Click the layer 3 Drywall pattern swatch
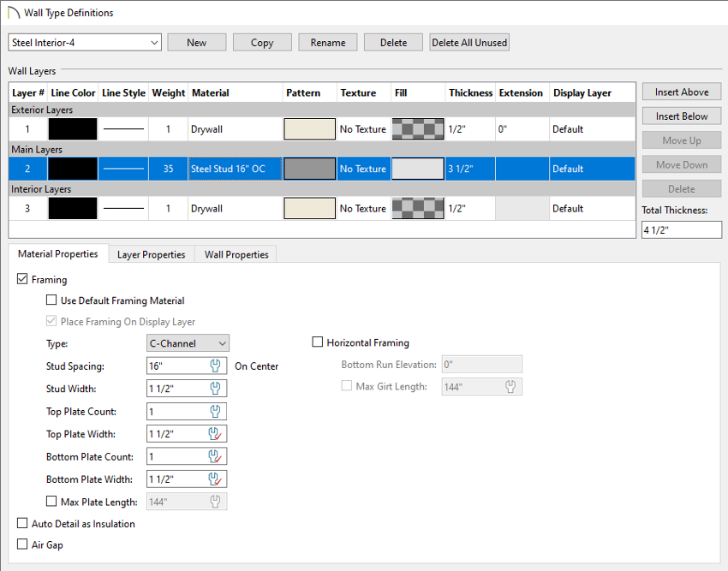Screen dimensions: 728x571 tap(310, 208)
